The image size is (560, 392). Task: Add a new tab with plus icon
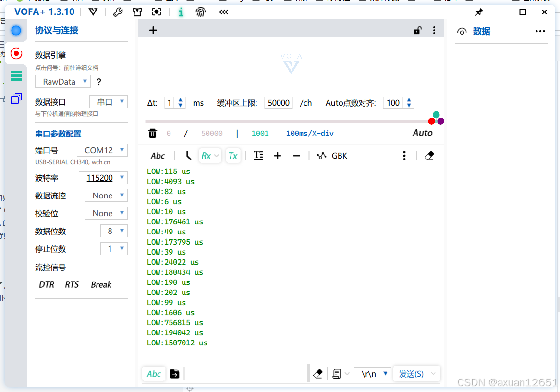[x=153, y=30]
